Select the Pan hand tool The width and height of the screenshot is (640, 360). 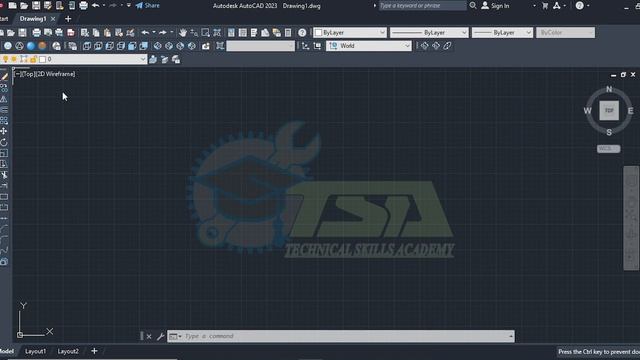[182, 33]
